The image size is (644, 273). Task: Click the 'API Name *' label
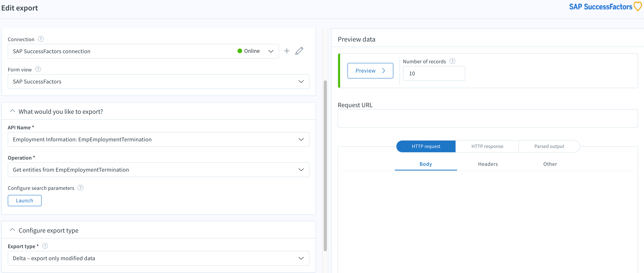21,127
